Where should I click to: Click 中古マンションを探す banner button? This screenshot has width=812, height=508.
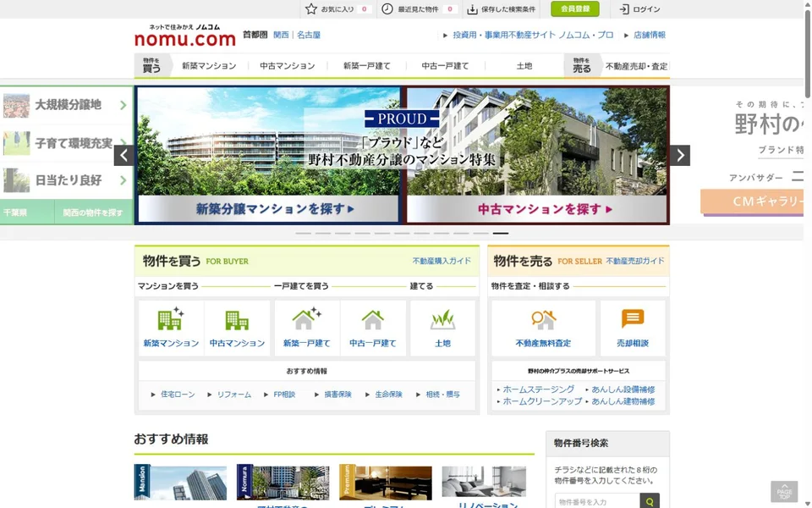pyautogui.click(x=537, y=209)
